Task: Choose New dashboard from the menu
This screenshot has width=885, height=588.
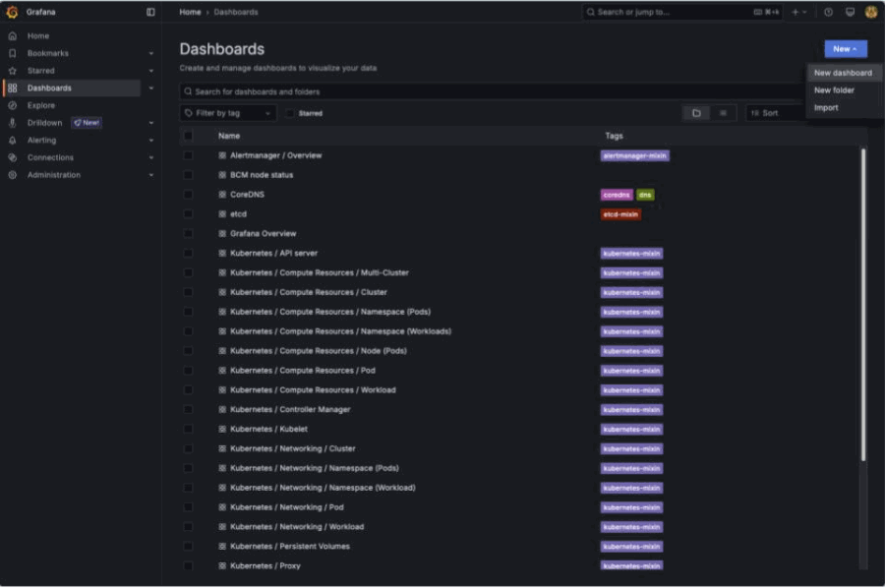Action: point(843,73)
